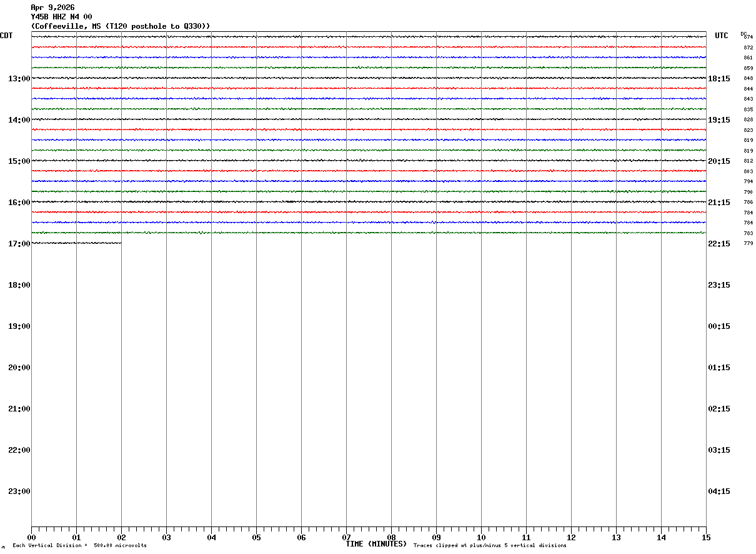Click the '18:00' CDT hour label

pos(19,285)
